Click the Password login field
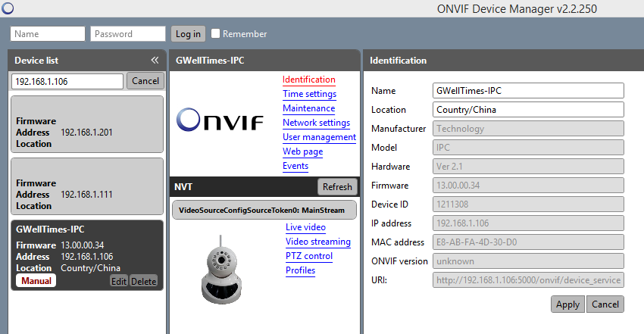The height and width of the screenshot is (334, 644). [128, 34]
